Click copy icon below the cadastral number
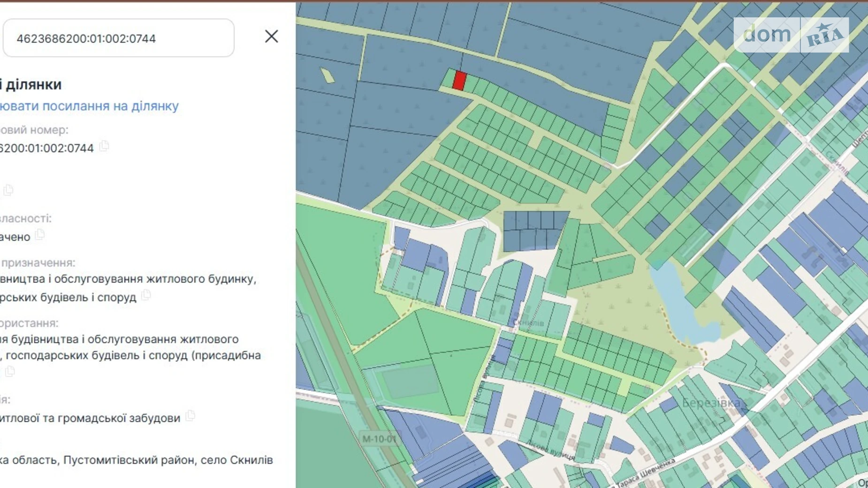868x488 pixels. 8,190
